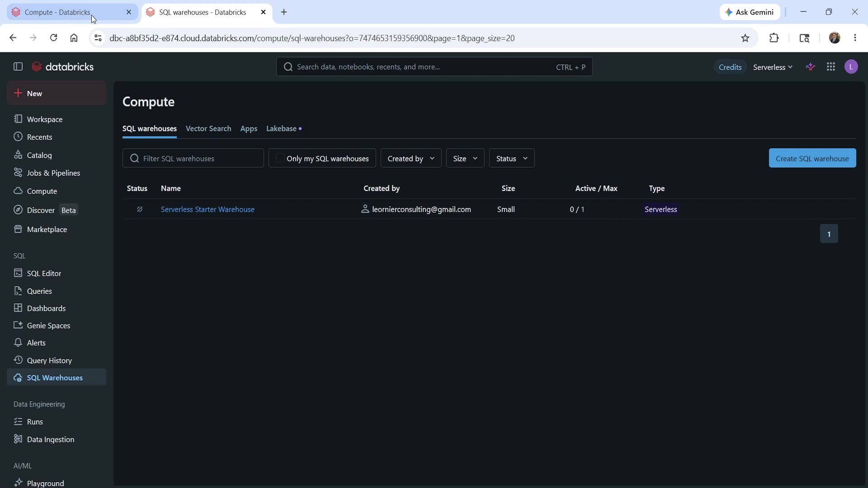Switch to the Lakebase tab
The height and width of the screenshot is (488, 868).
click(x=284, y=129)
